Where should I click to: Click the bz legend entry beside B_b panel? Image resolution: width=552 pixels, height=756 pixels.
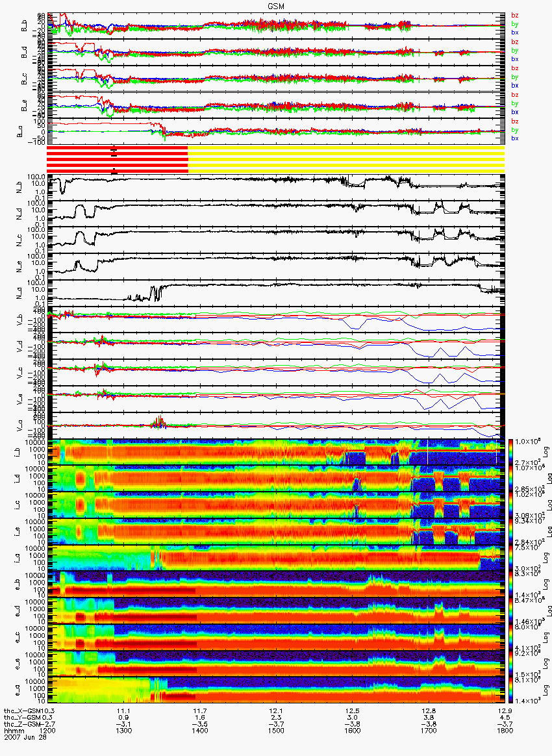coord(515,16)
